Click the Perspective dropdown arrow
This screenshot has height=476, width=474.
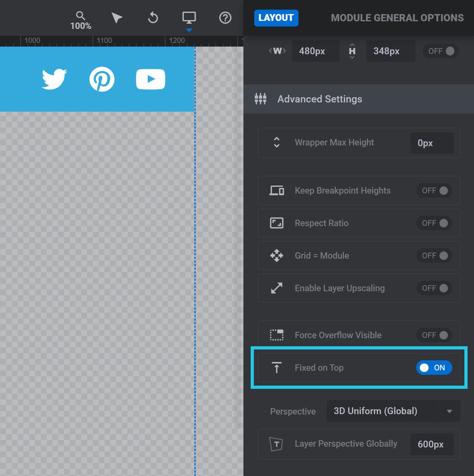[x=449, y=411]
